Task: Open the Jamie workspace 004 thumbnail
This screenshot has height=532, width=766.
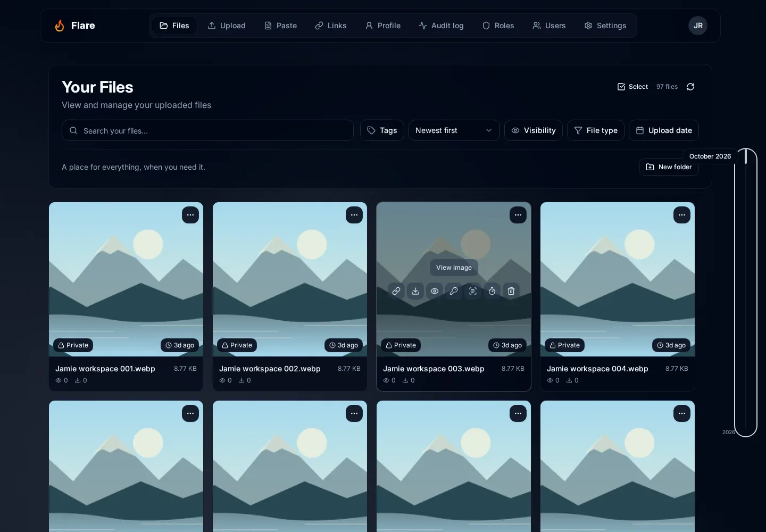Action: pyautogui.click(x=618, y=279)
